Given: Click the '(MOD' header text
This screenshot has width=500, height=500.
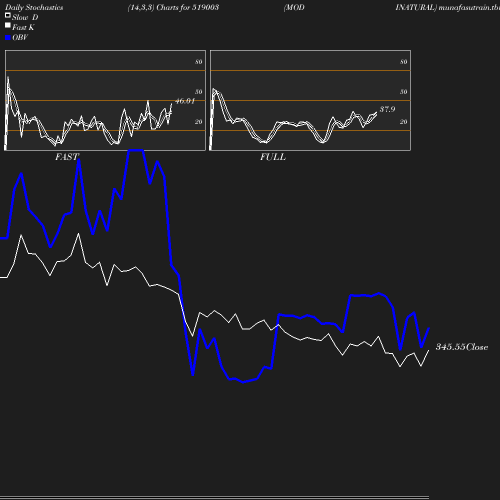Looking at the screenshot, I should [294, 7].
